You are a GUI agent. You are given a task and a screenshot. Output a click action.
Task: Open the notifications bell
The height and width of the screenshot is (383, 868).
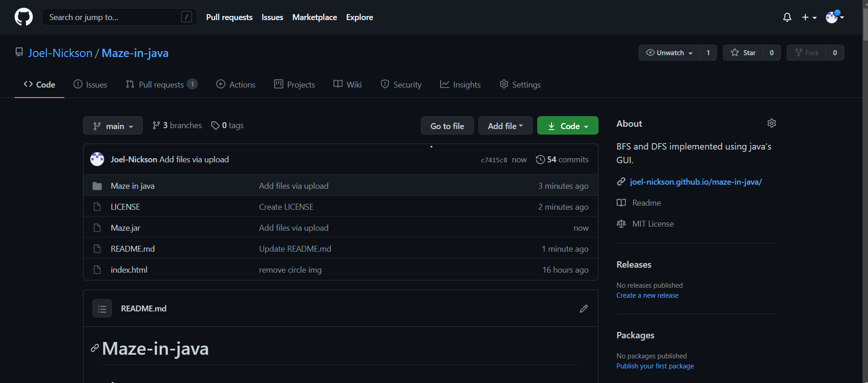click(x=787, y=17)
